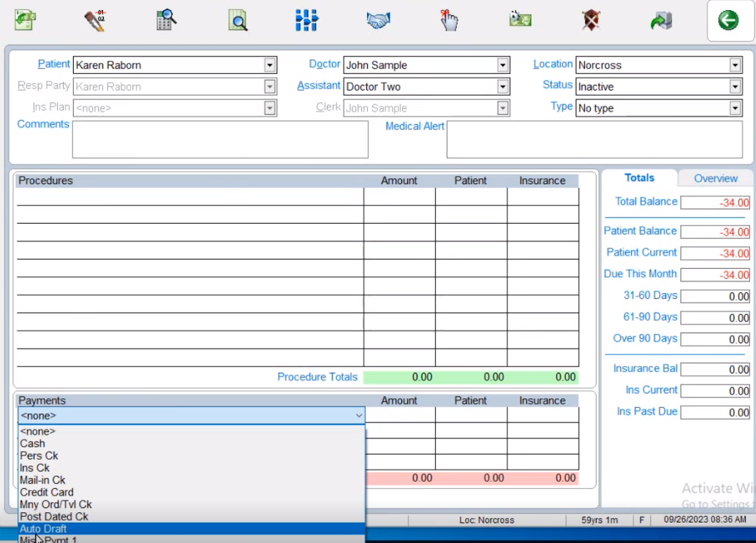Viewport: 756px width, 543px height.
Task: Click the money bill icon
Action: click(x=520, y=20)
